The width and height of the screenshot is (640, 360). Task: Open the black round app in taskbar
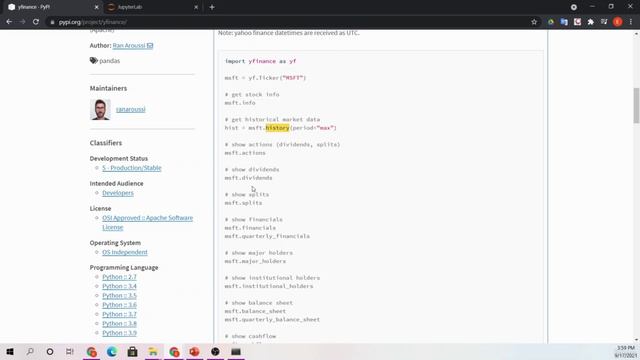tap(215, 351)
